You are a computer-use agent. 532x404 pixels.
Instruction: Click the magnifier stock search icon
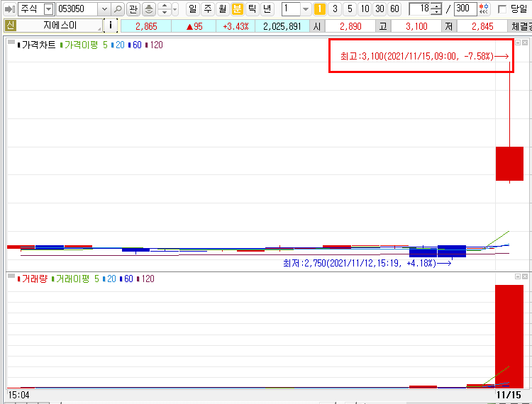(117, 9)
